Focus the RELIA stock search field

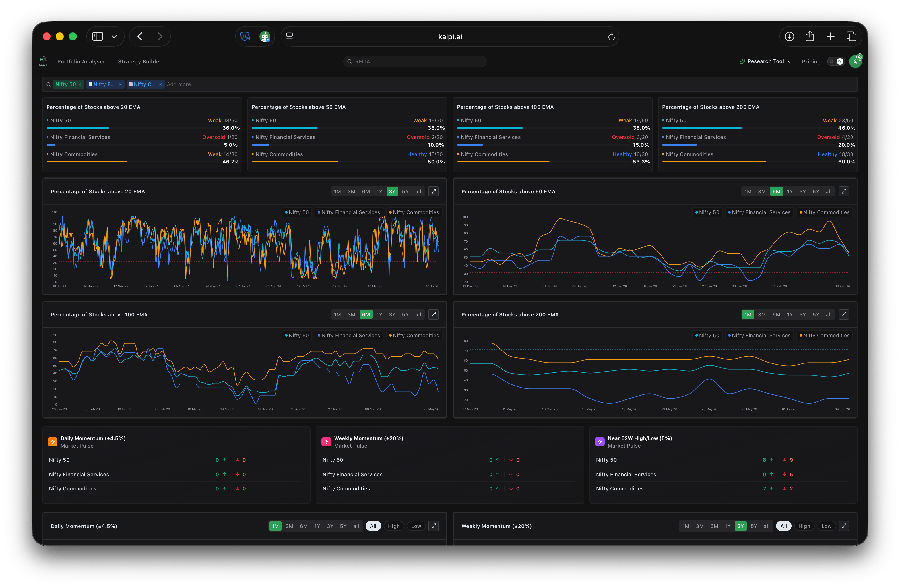(x=415, y=62)
